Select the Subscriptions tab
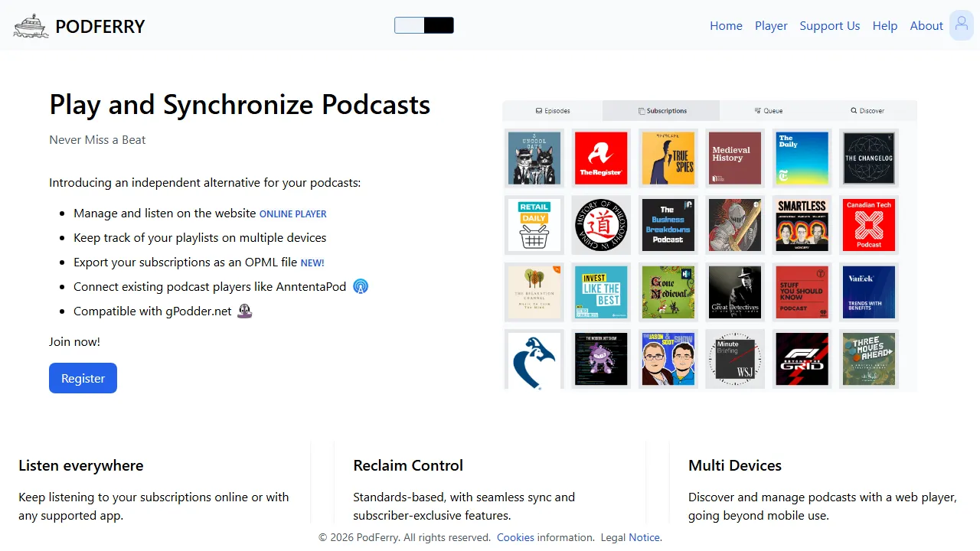 tap(661, 110)
